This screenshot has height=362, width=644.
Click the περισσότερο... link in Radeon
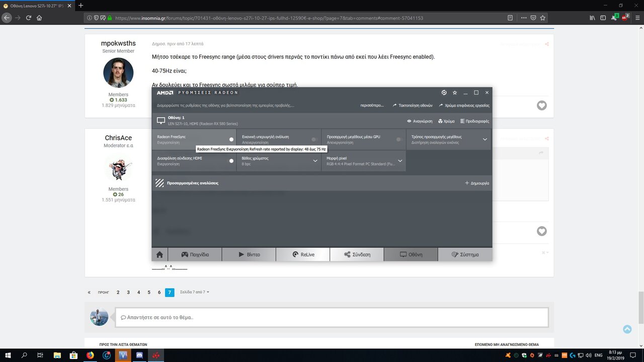pos(372,106)
